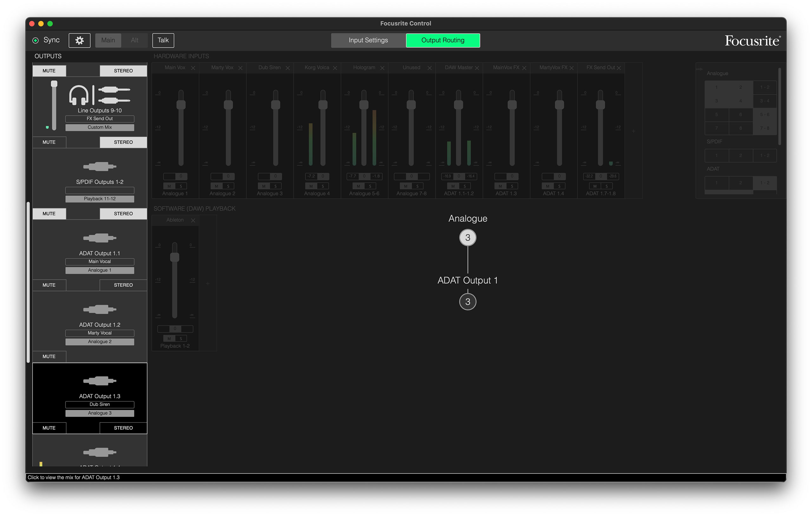The height and width of the screenshot is (516, 812).
Task: Select Analogue 1-2 pair in routing grid
Action: pyautogui.click(x=765, y=87)
